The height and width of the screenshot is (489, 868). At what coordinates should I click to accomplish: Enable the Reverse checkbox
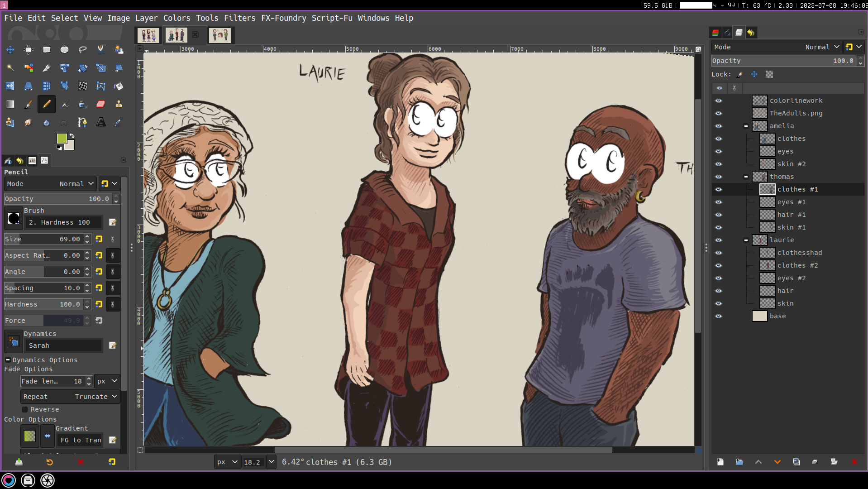pyautogui.click(x=25, y=409)
